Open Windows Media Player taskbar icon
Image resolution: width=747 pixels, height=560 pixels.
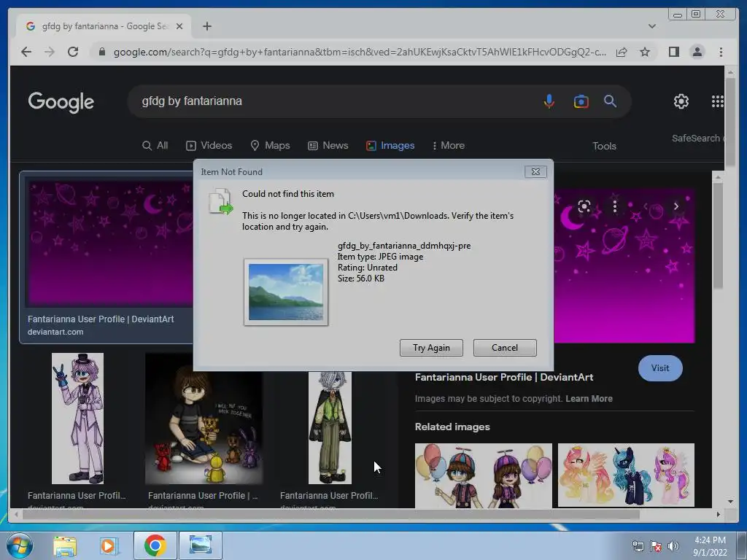click(x=109, y=545)
